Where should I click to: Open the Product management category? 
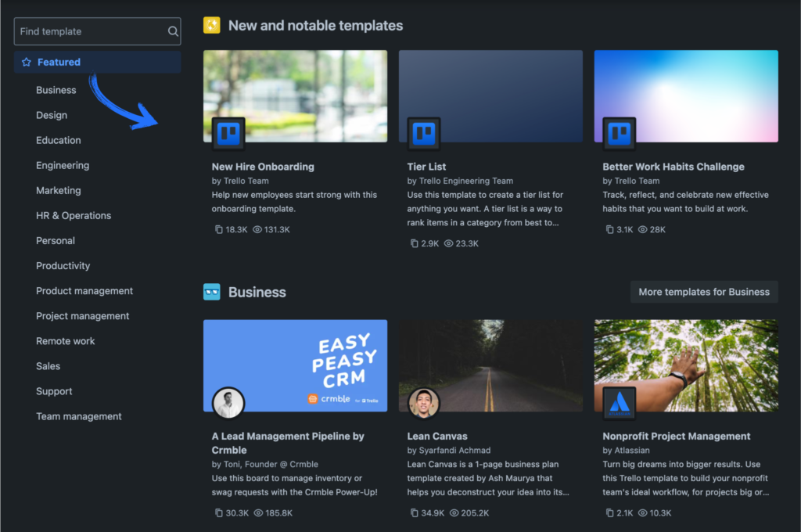point(84,290)
